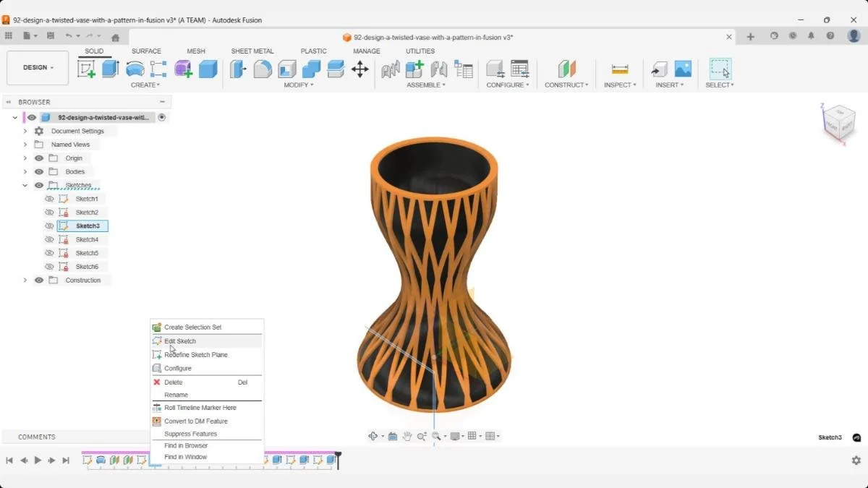Select the Revolve tool icon
868x488 pixels.
coord(135,69)
